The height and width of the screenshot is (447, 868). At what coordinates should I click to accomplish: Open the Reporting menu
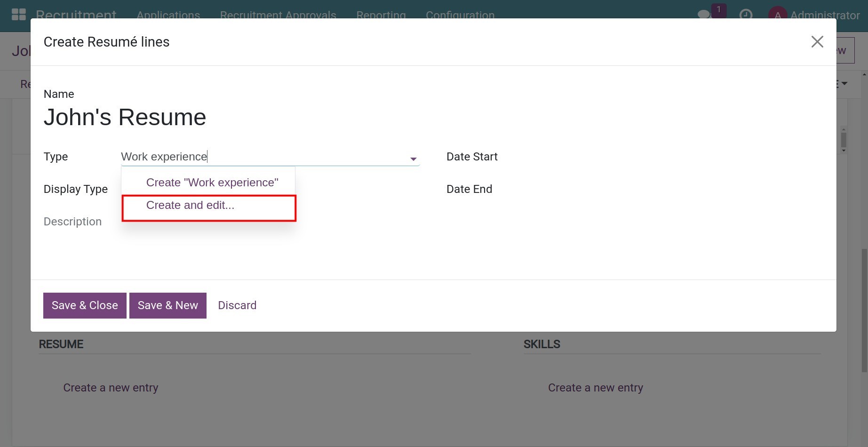pos(381,15)
